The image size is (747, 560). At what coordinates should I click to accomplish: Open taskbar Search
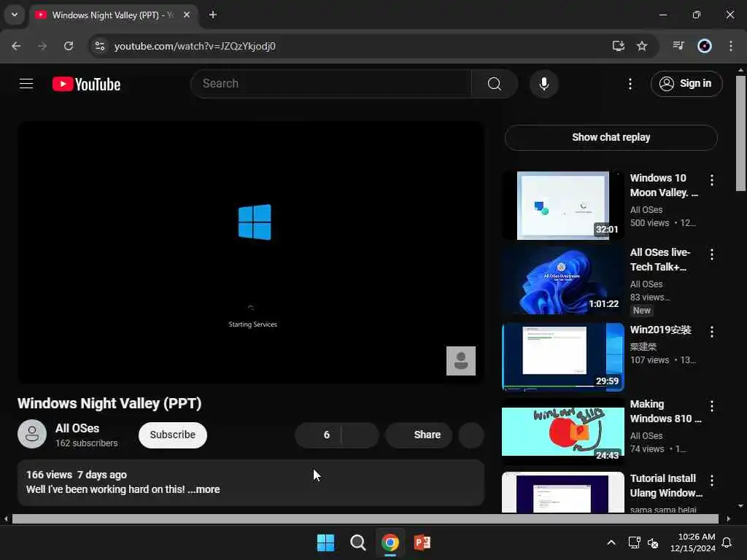357,542
